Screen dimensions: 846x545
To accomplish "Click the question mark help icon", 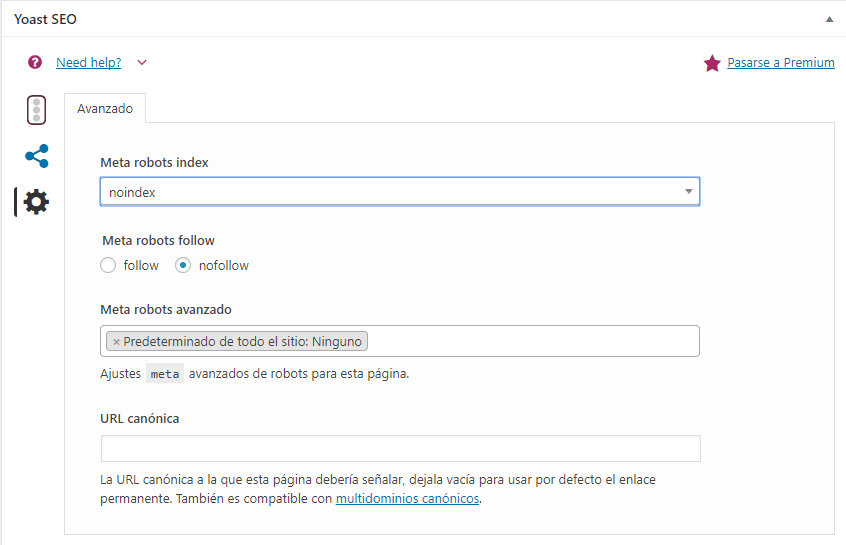I will [x=35, y=62].
